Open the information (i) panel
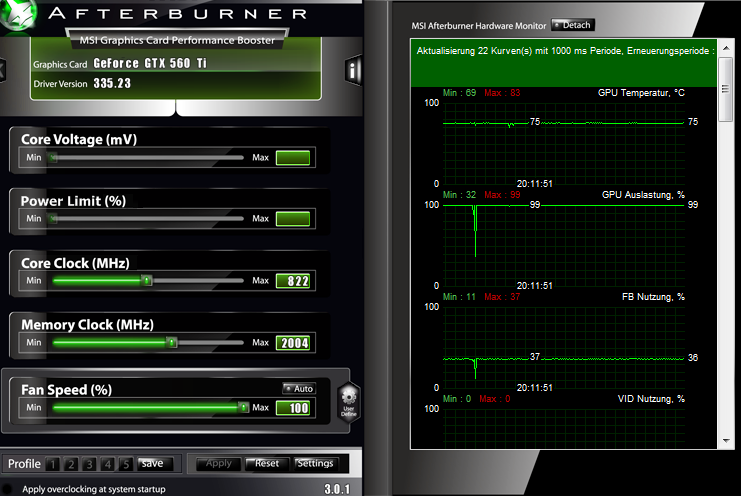This screenshot has height=496, width=741. click(x=352, y=70)
